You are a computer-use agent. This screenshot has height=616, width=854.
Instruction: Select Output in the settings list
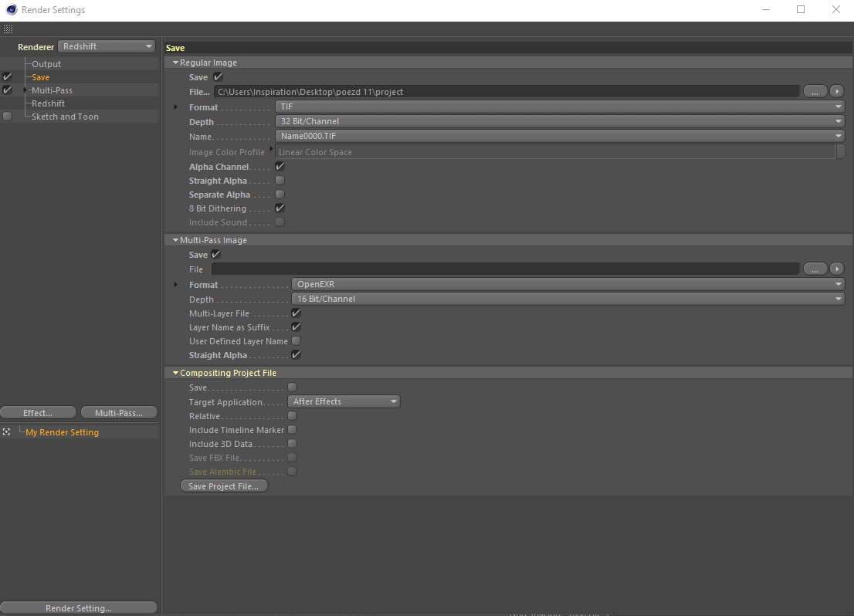pyautogui.click(x=46, y=64)
